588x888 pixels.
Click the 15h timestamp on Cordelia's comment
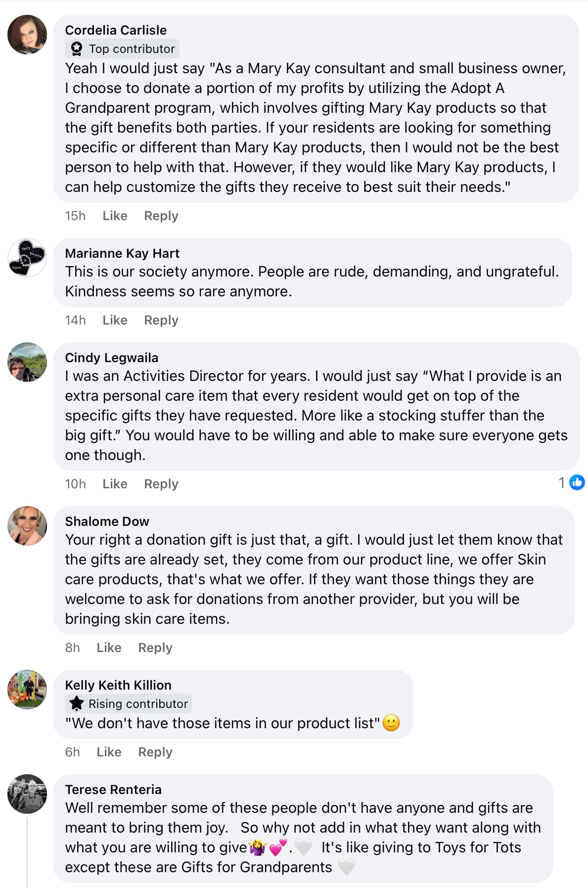point(75,216)
